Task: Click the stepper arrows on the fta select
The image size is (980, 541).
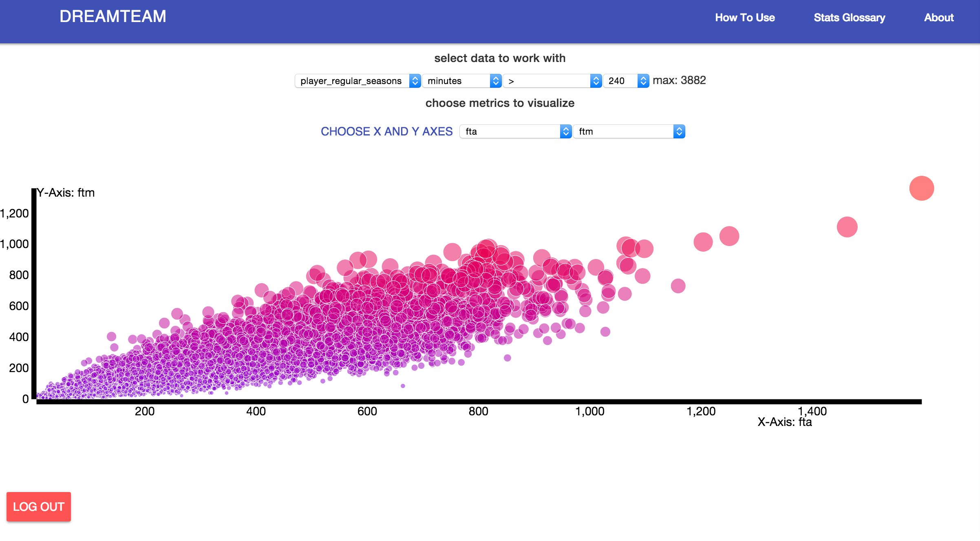Action: tap(566, 131)
